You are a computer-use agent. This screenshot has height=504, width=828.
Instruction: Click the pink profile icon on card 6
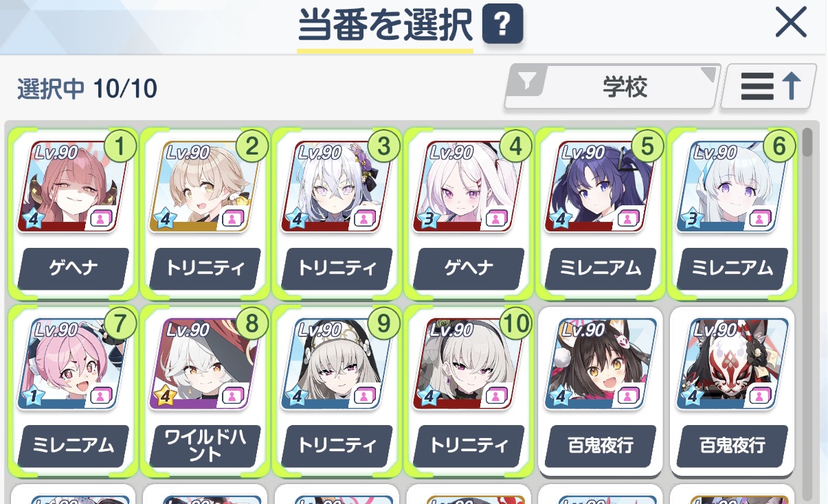coord(759,220)
